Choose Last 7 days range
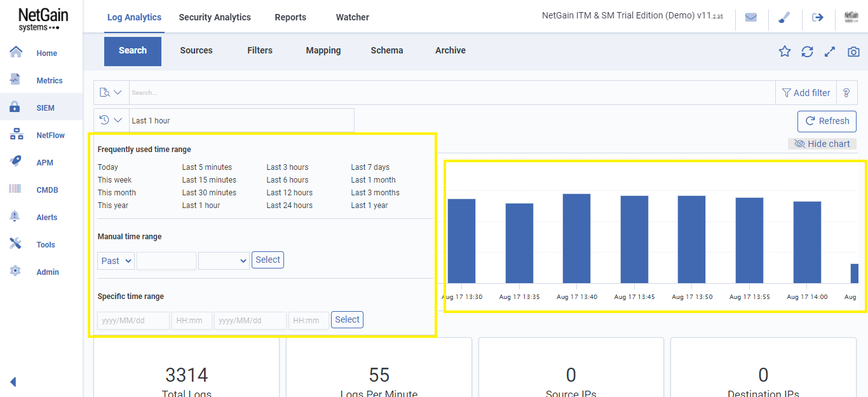 click(x=370, y=167)
